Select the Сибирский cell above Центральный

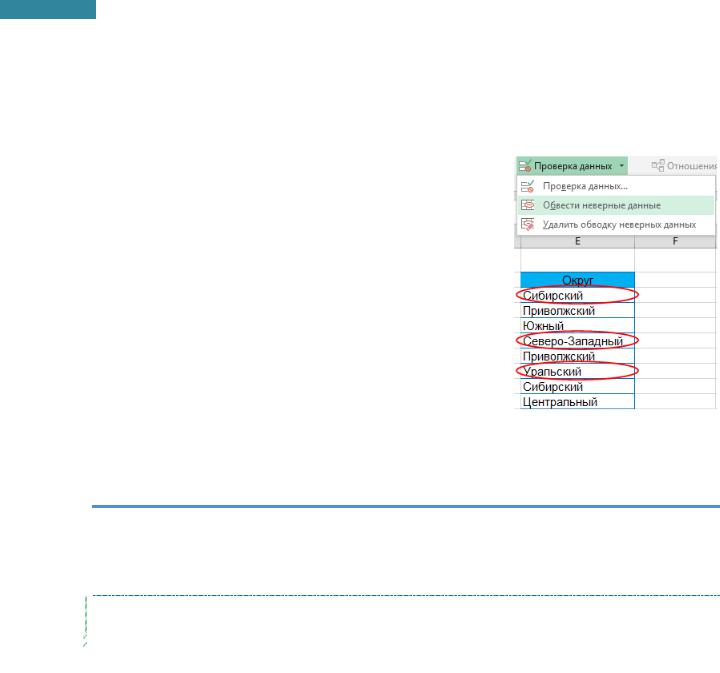[577, 386]
